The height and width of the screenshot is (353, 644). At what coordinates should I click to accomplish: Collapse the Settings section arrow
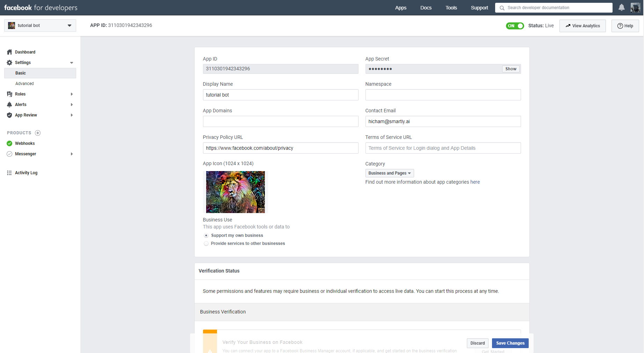tap(72, 63)
